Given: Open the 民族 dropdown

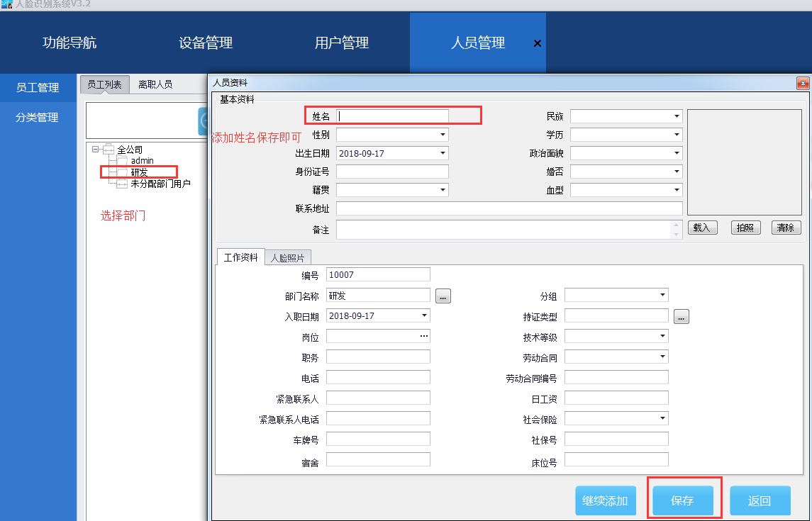Looking at the screenshot, I should (x=677, y=116).
